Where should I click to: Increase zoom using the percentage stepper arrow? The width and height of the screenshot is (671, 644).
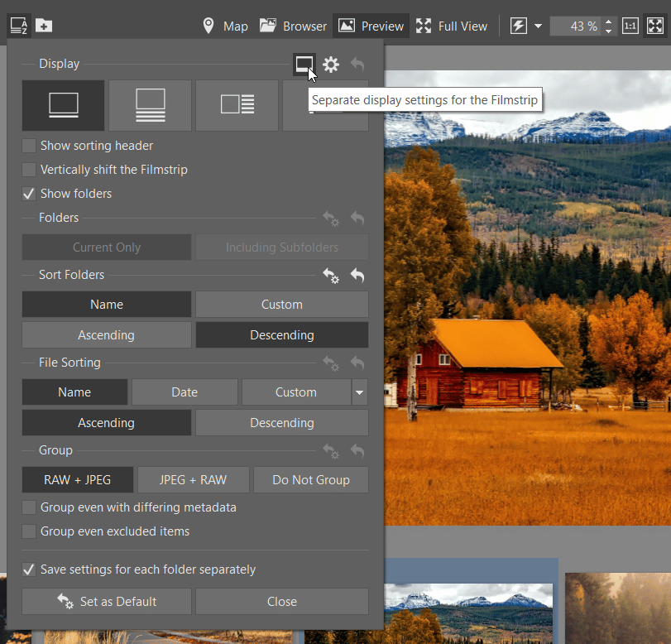click(x=608, y=21)
